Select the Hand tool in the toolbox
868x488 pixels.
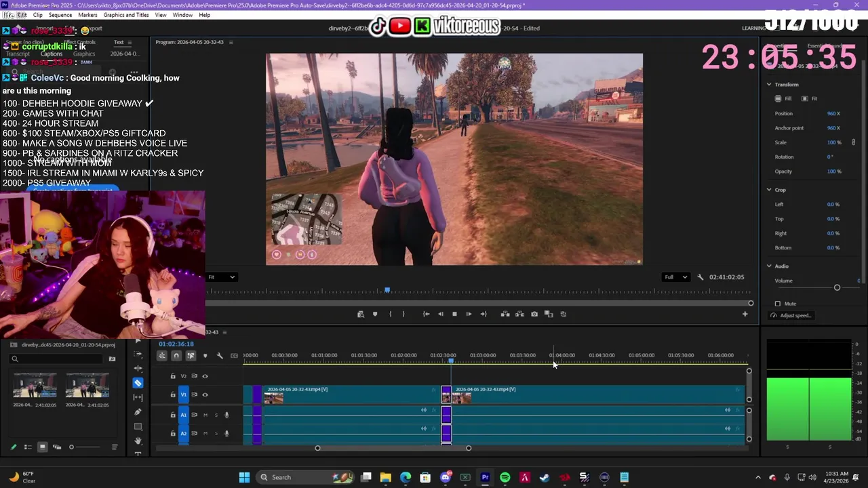pos(138,441)
